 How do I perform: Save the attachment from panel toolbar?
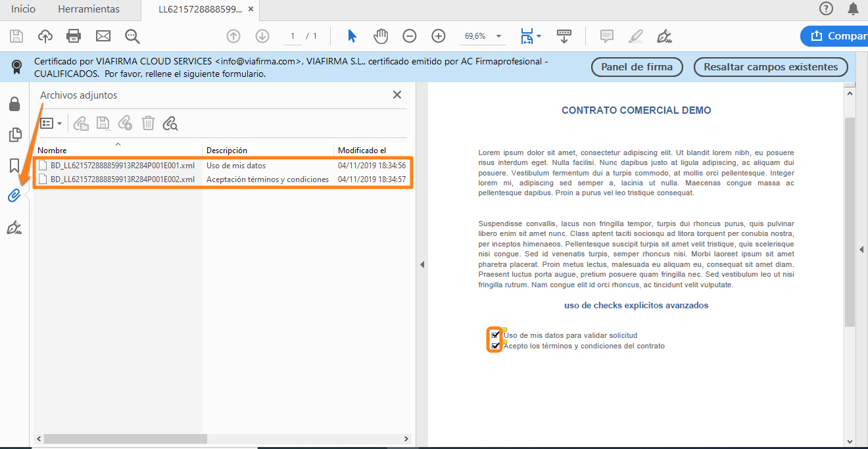click(x=103, y=123)
